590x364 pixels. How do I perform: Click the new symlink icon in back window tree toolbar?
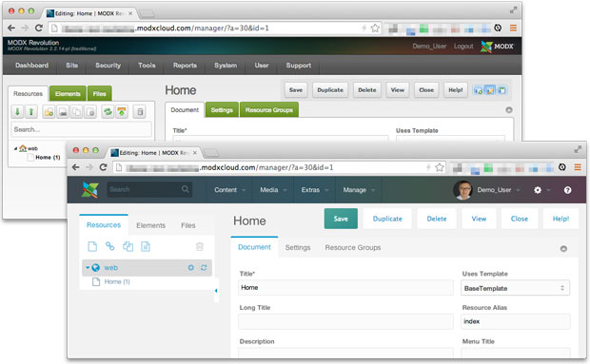coord(77,111)
